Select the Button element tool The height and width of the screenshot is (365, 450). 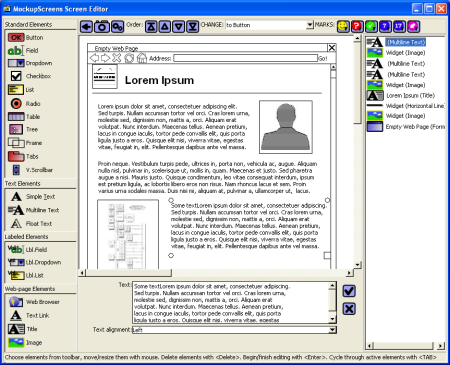(x=26, y=37)
